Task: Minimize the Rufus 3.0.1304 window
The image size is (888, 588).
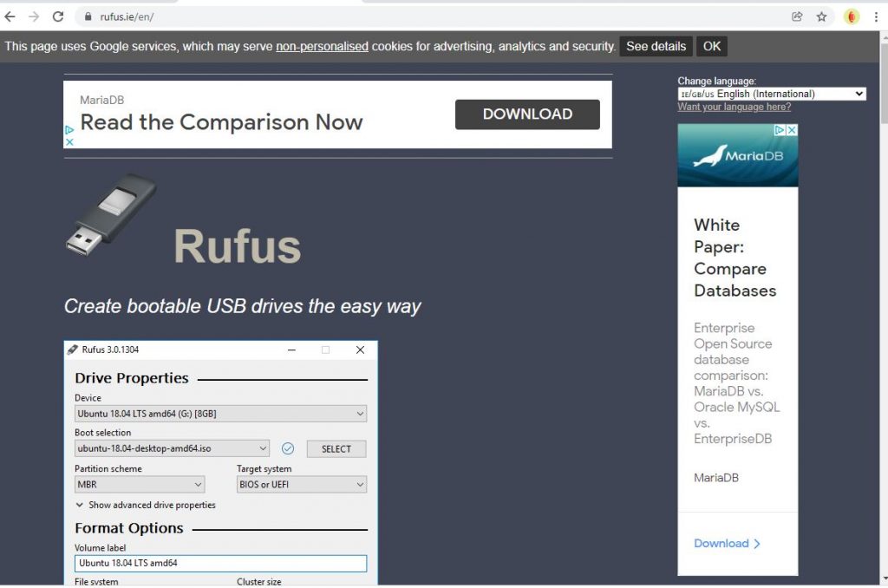Action: pos(291,350)
